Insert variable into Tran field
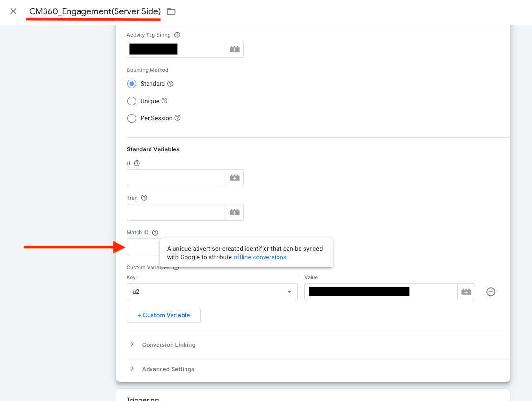The width and height of the screenshot is (532, 401). click(x=234, y=212)
